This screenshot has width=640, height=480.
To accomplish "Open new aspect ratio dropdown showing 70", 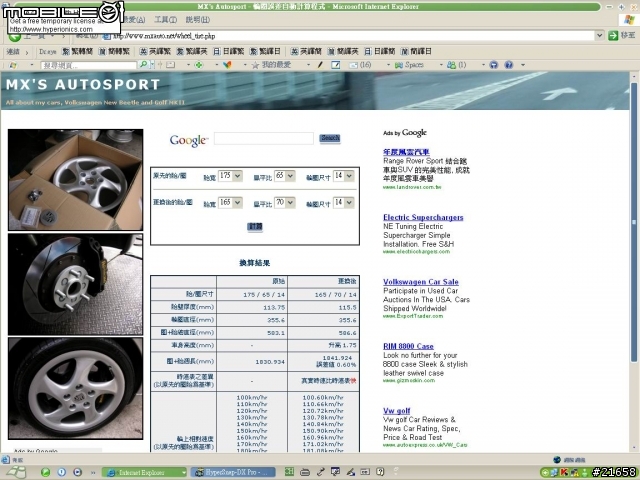I will click(x=284, y=203).
